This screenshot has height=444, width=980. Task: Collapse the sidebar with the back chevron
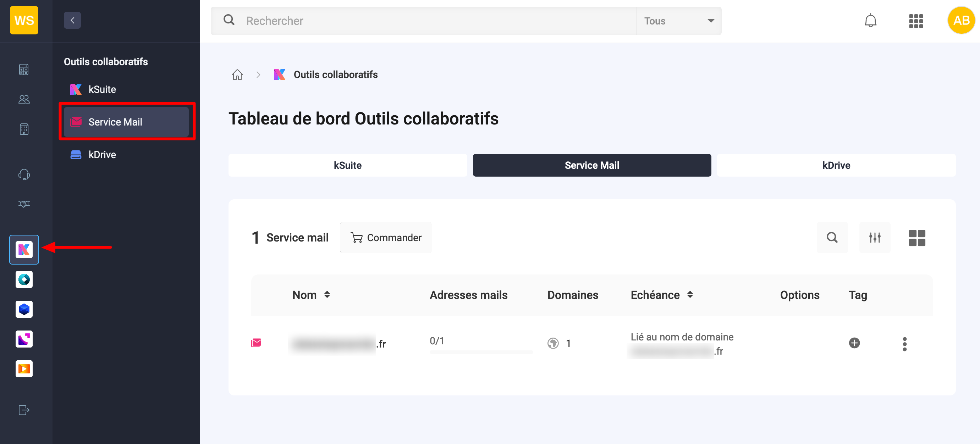(x=72, y=21)
